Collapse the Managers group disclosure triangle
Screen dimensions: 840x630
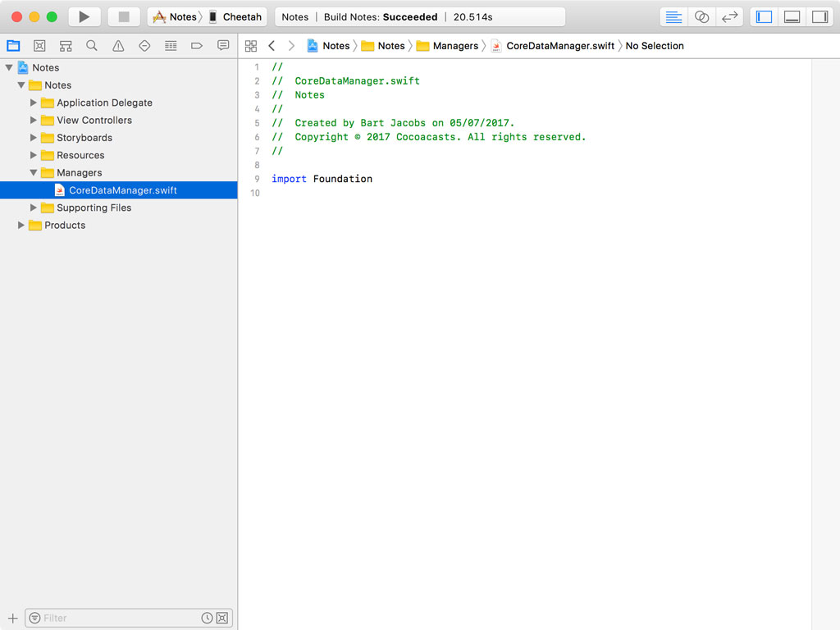point(33,172)
